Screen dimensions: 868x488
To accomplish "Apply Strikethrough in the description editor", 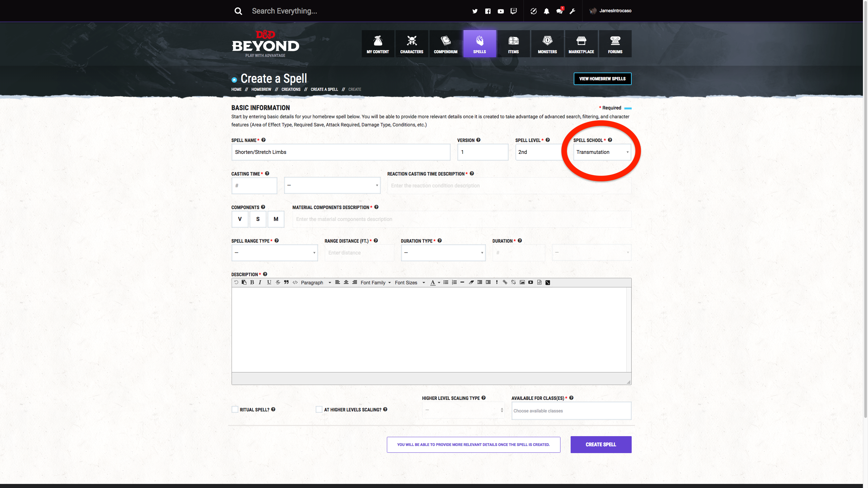I will 278,282.
